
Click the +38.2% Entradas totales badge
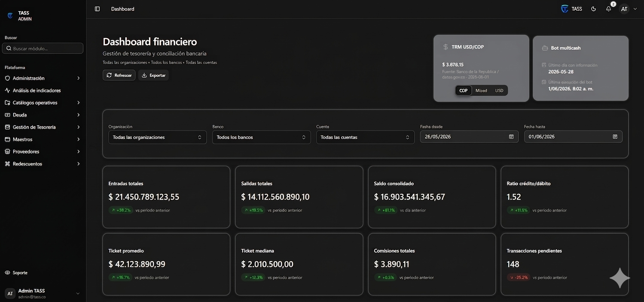121,211
